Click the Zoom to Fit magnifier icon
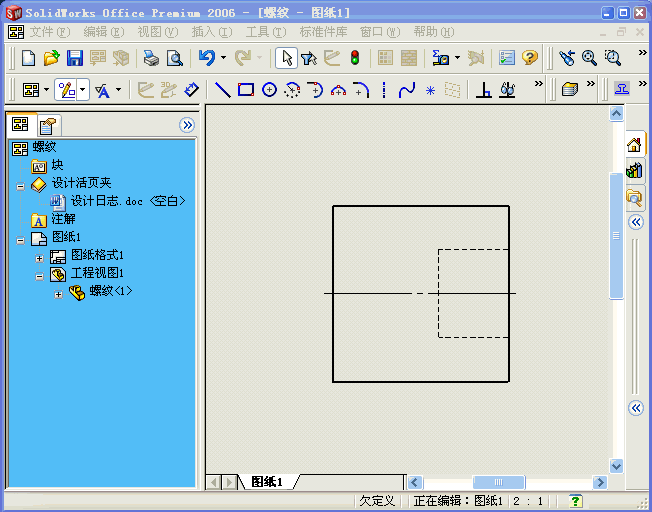 click(589, 58)
